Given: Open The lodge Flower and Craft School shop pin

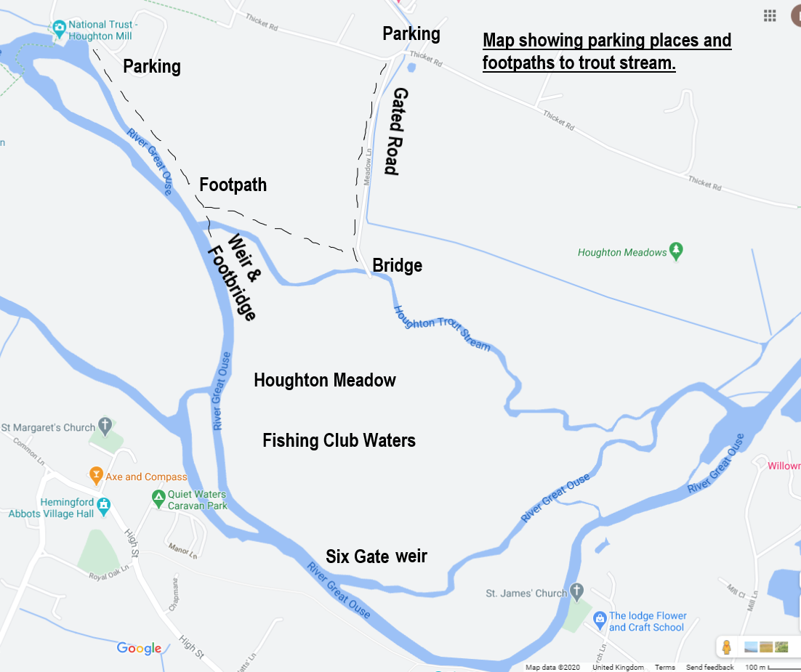Looking at the screenshot, I should (x=600, y=620).
